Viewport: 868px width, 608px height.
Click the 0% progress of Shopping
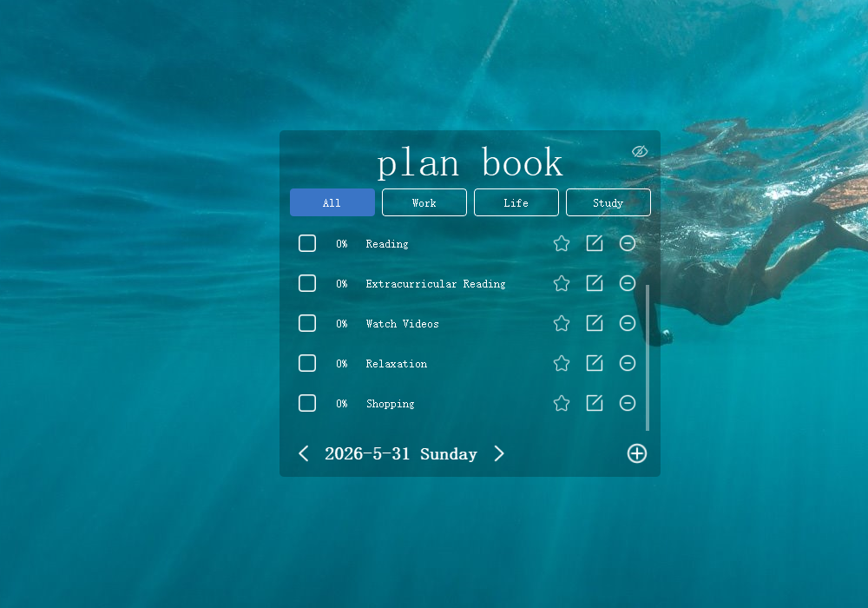(341, 403)
